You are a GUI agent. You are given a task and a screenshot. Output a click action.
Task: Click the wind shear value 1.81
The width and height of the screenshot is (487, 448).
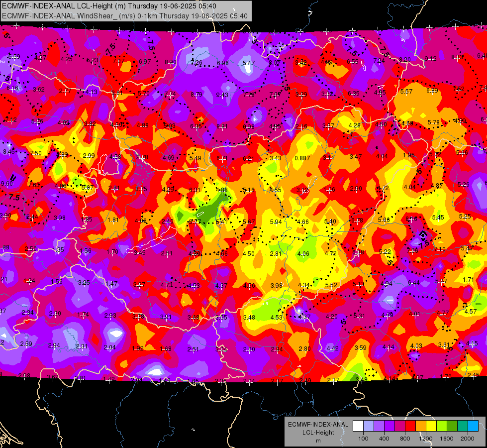pos(113,220)
